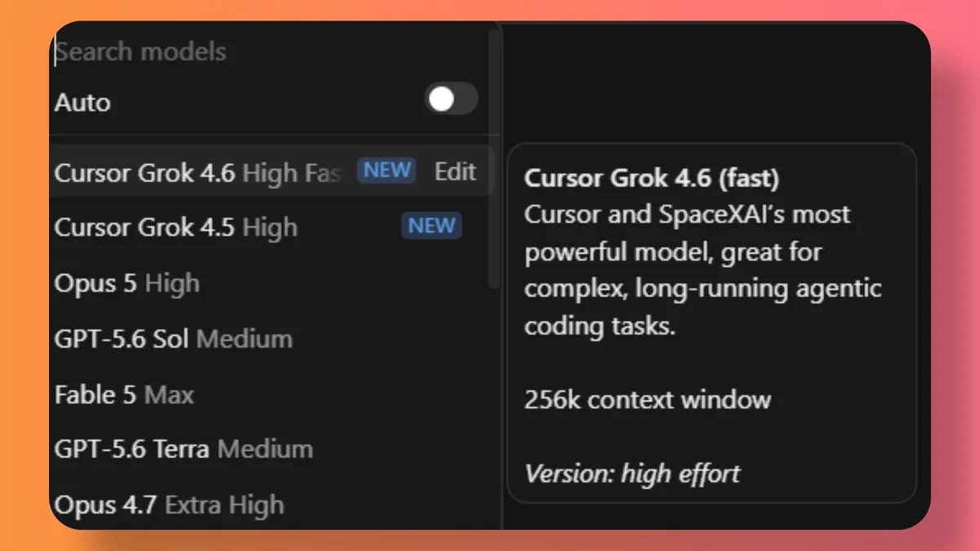This screenshot has height=551, width=980.
Task: Open Edit for Cursor Grok 4.6
Action: 455,171
